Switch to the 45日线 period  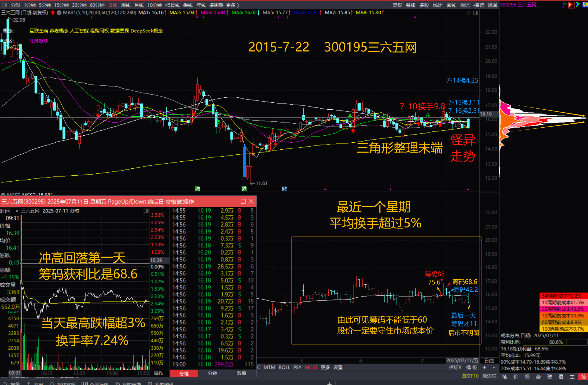click(172, 5)
